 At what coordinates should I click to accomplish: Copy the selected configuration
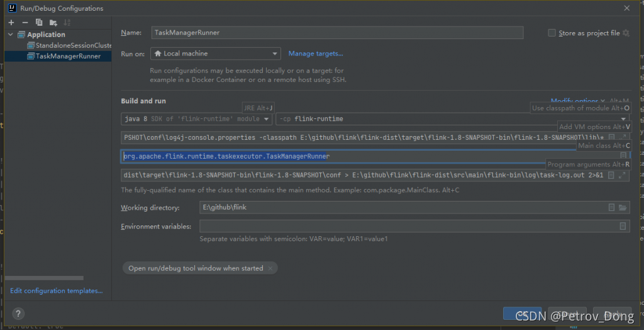point(39,23)
